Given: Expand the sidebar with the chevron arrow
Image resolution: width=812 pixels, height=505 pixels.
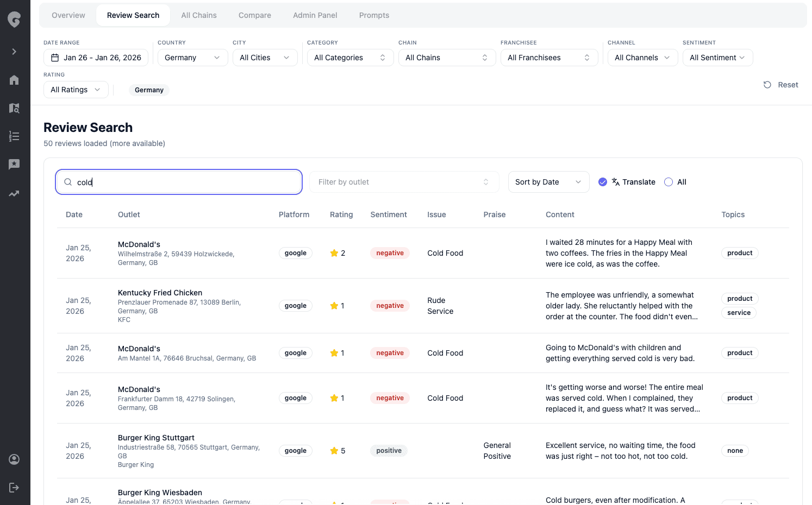Looking at the screenshot, I should pyautogui.click(x=14, y=52).
